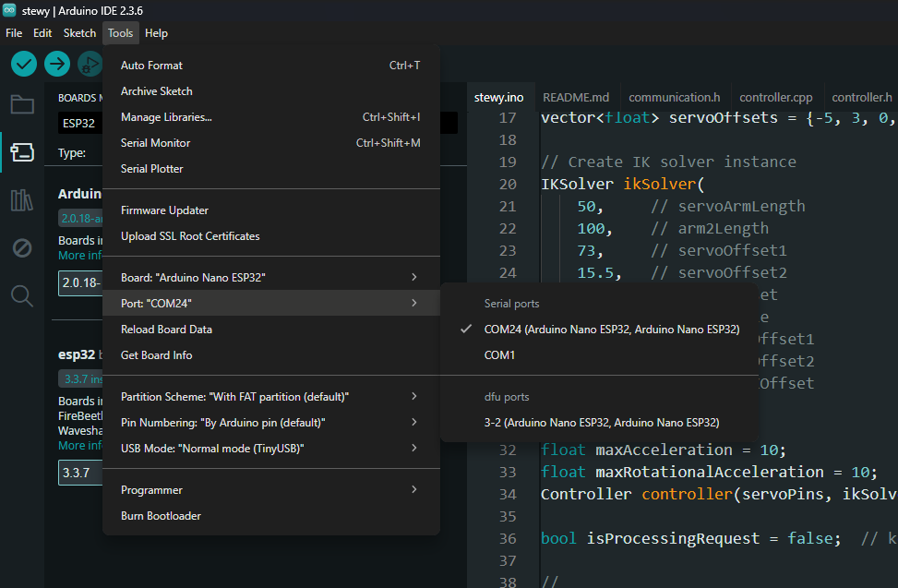This screenshot has height=588, width=898.
Task: Click ikSolver identifier on line 20
Action: point(659,184)
